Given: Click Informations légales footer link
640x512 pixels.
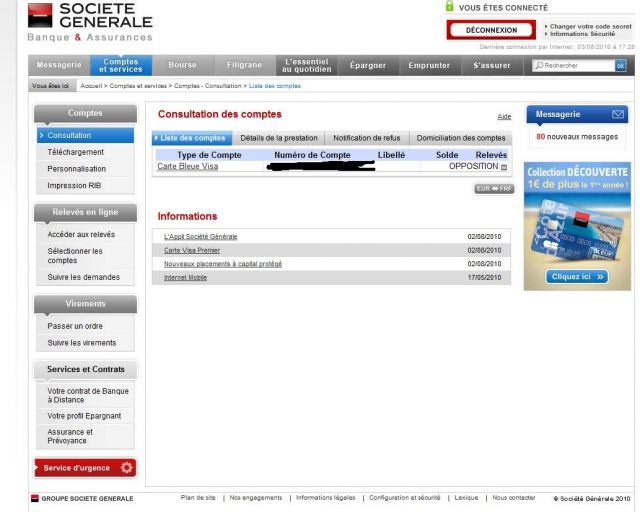Looking at the screenshot, I should pos(325,498).
